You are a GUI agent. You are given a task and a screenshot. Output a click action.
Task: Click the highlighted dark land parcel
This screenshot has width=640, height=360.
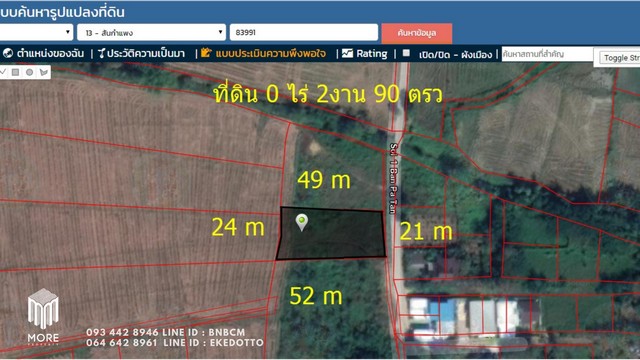point(331,233)
